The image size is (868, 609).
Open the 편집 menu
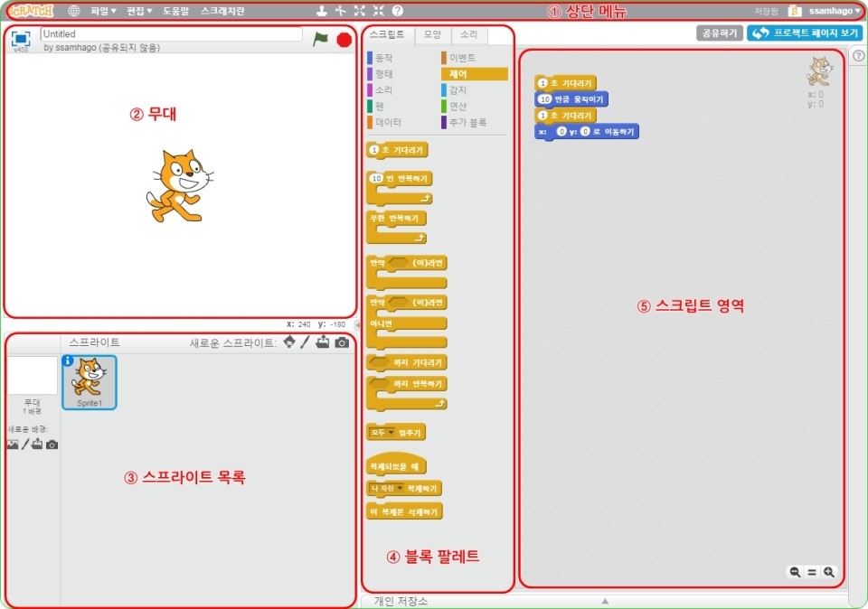pyautogui.click(x=139, y=11)
